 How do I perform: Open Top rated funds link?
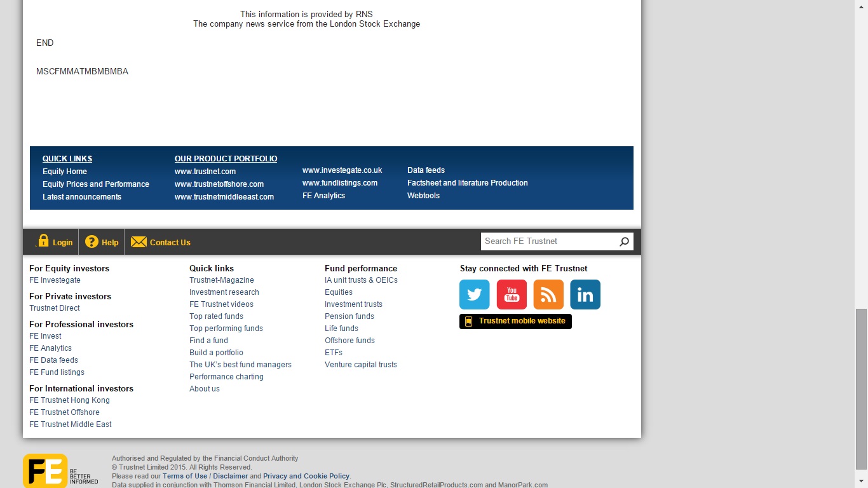[217, 316]
